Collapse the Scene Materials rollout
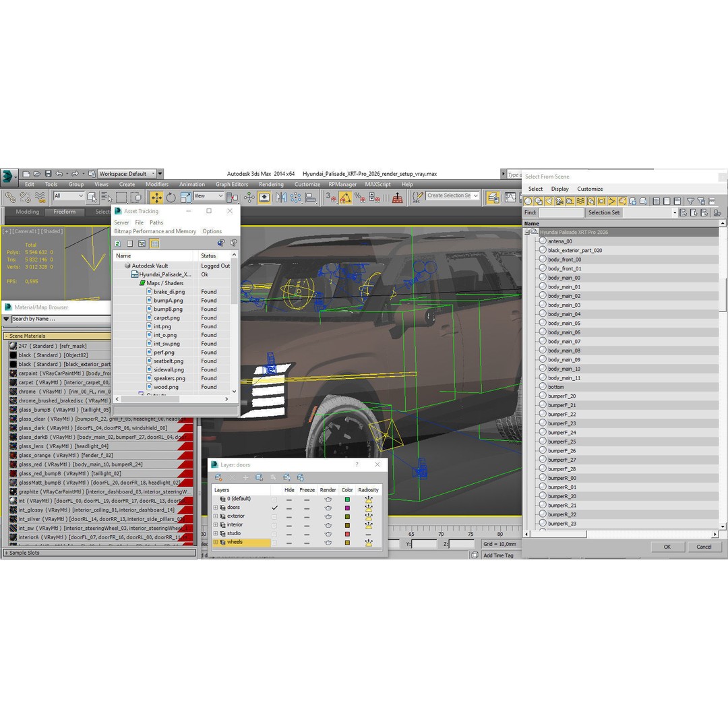The image size is (728, 728). point(6,336)
